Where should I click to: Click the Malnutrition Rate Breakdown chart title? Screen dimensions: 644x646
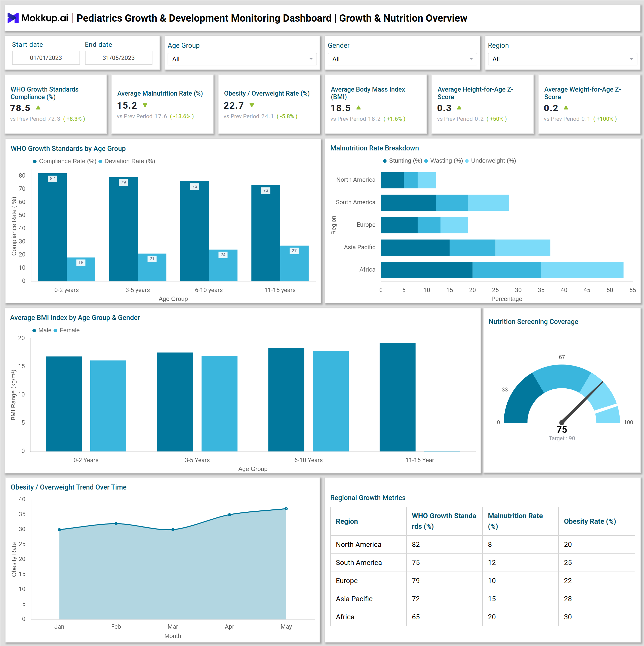(x=375, y=148)
